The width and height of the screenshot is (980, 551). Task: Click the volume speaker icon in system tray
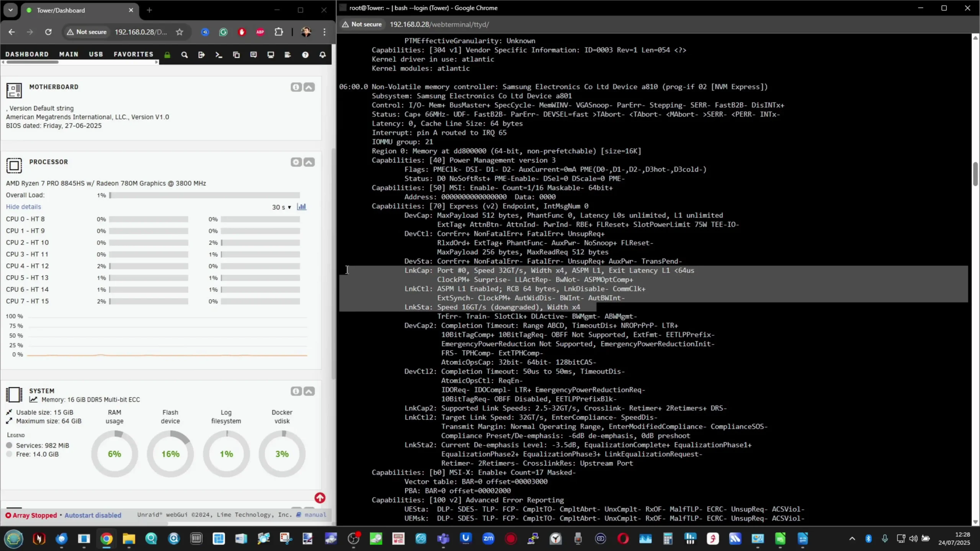point(913,539)
